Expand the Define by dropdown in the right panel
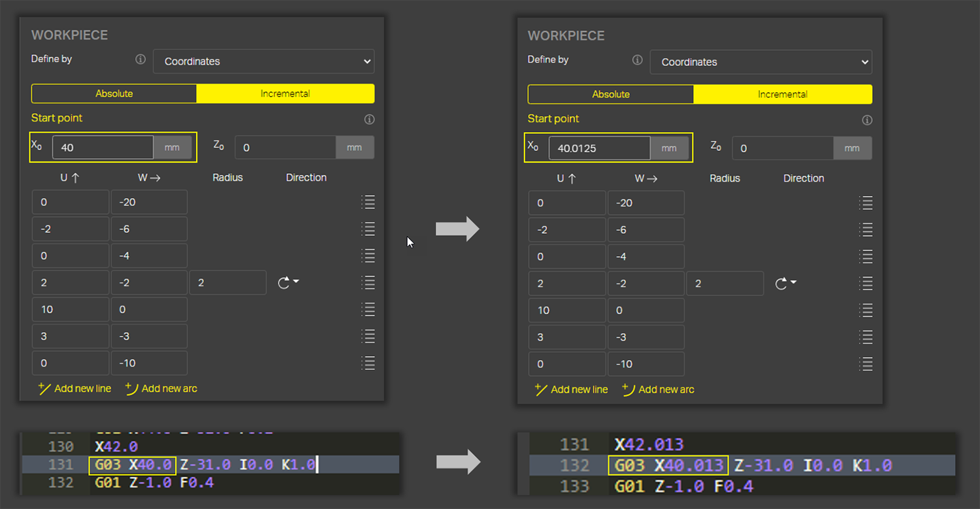The width and height of the screenshot is (980, 509). click(760, 62)
